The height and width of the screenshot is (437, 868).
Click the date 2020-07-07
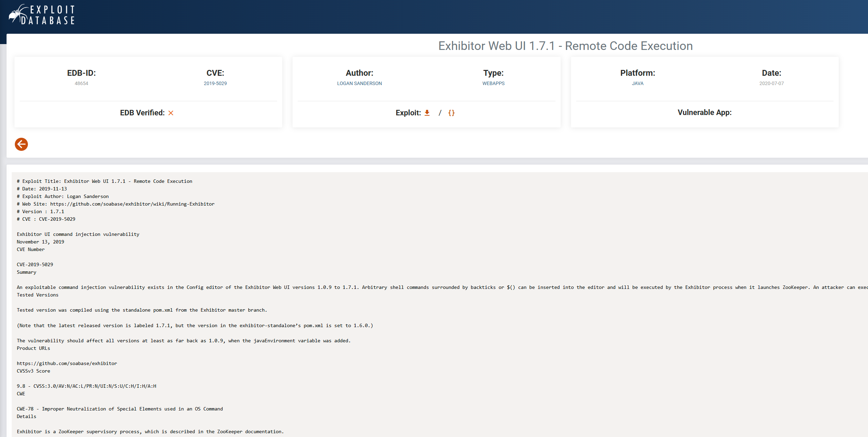772,83
